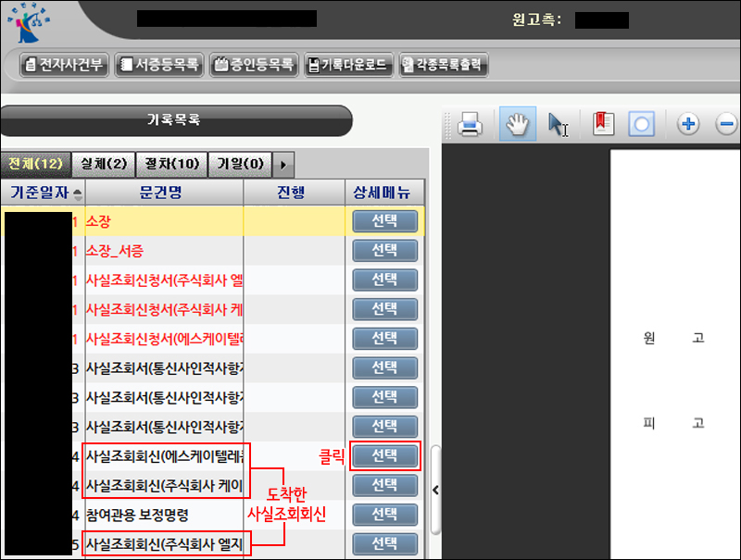The width and height of the screenshot is (741, 560).
Task: Open the bookmark tool in the viewer
Action: tap(603, 125)
